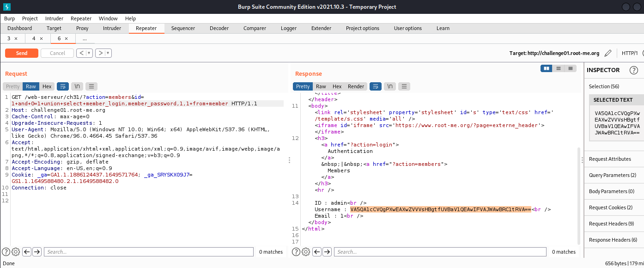
Task: Switch Request view to Hex
Action: tap(47, 86)
